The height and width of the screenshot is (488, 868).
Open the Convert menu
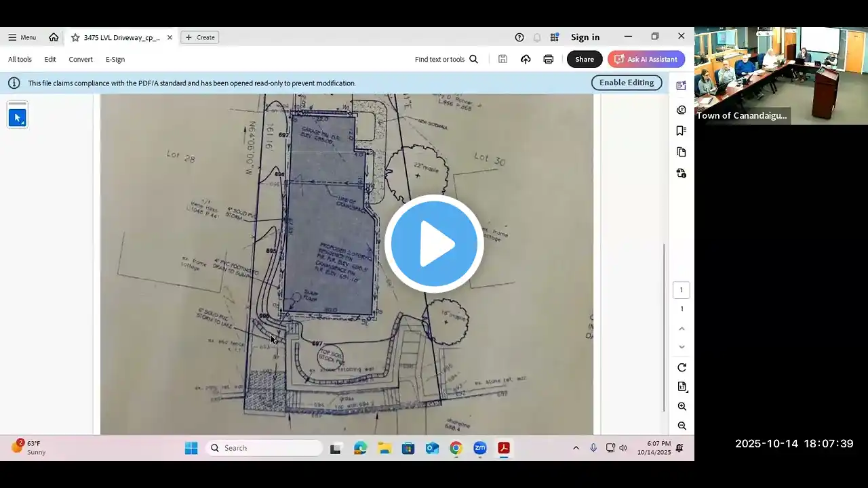pyautogui.click(x=81, y=60)
